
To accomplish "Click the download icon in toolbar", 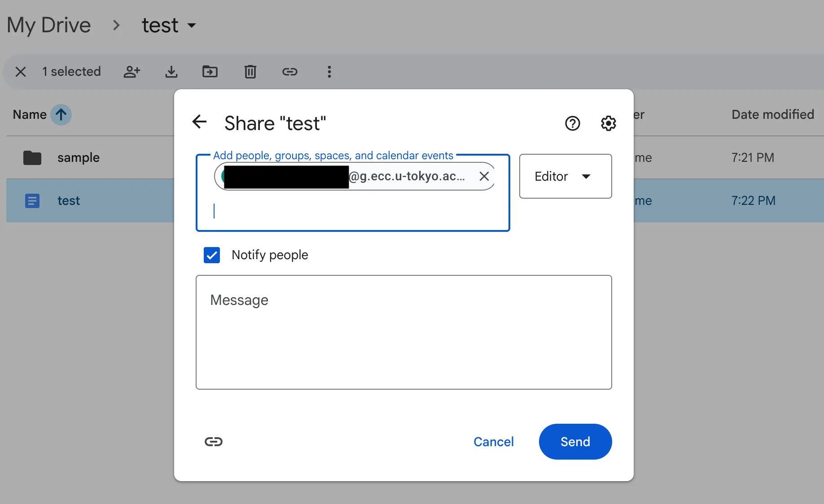I will point(171,72).
